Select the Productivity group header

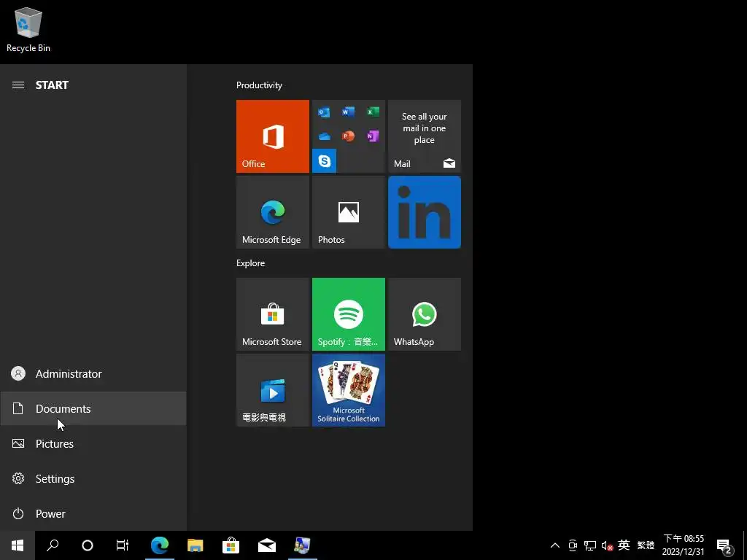[259, 85]
